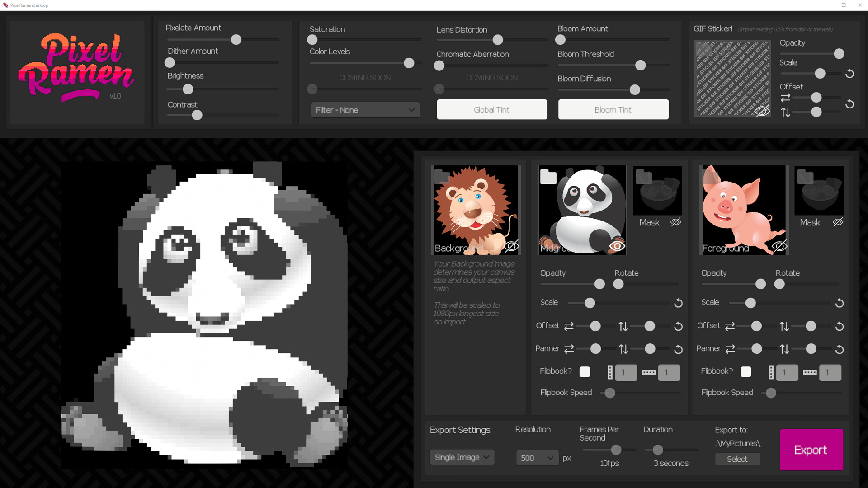Open folder icon on Foreground pig layer
The height and width of the screenshot is (488, 868).
point(710,176)
